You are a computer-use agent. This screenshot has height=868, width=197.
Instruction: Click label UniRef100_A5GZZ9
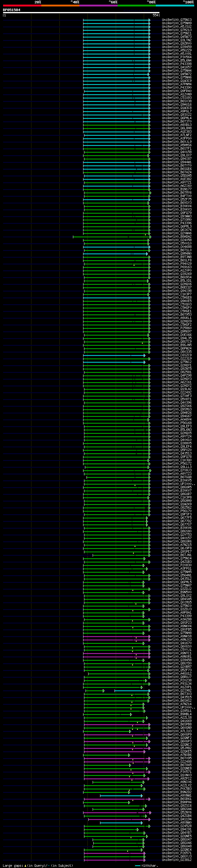176,50
